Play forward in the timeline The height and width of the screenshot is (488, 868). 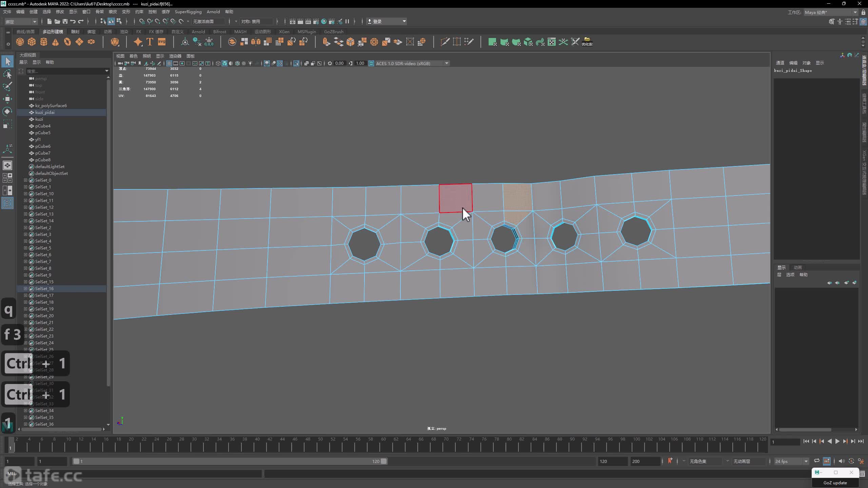click(837, 441)
